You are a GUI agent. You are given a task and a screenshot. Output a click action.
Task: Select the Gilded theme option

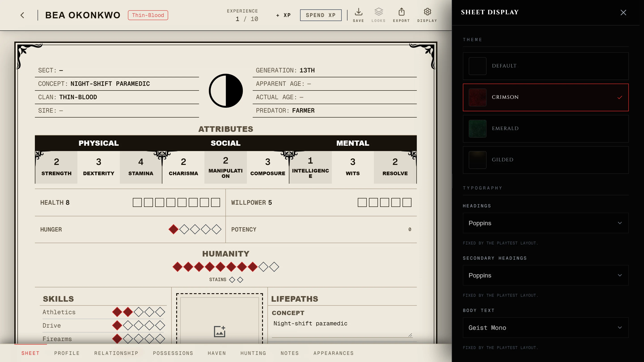coord(546,160)
